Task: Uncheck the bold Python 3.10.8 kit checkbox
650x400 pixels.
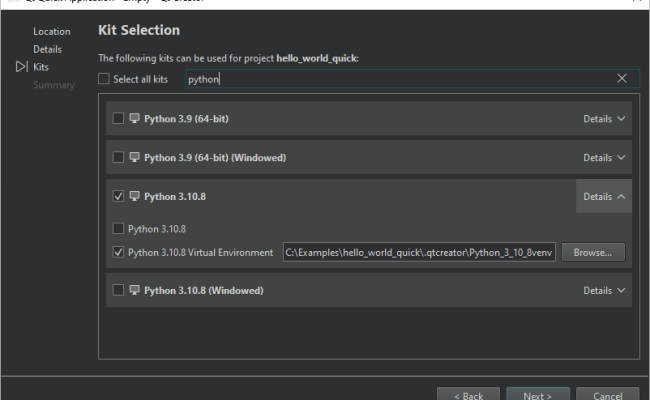Action: click(118, 196)
